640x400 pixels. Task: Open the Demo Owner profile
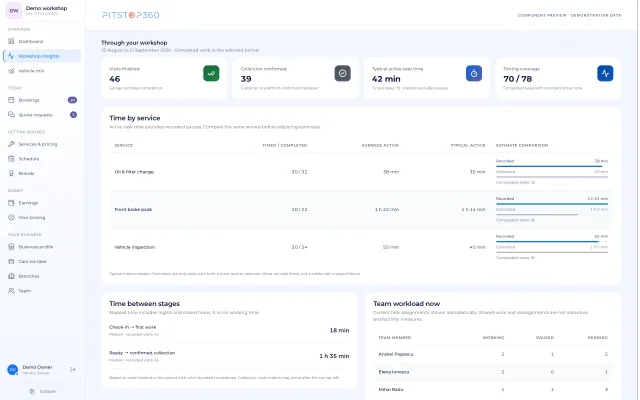[37, 370]
